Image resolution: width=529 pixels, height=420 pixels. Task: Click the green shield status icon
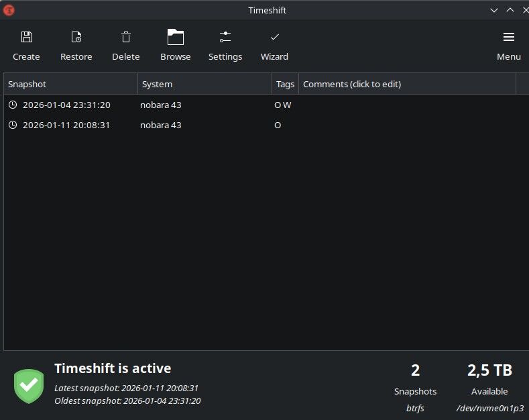[29, 386]
